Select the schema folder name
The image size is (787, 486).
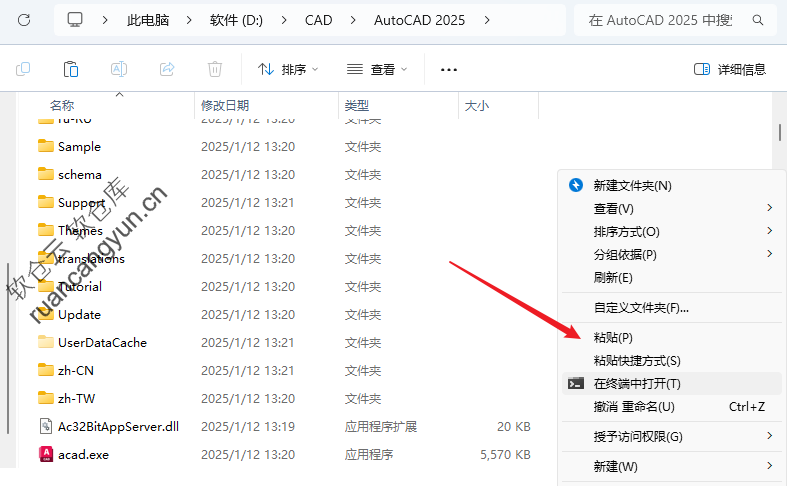(x=80, y=175)
